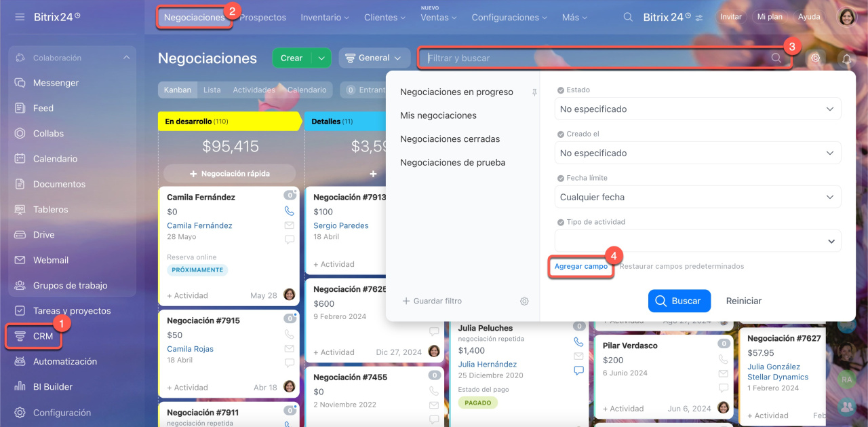Open Kanban settings gear icon
Viewport: 868px width, 427px height.
pos(815,58)
